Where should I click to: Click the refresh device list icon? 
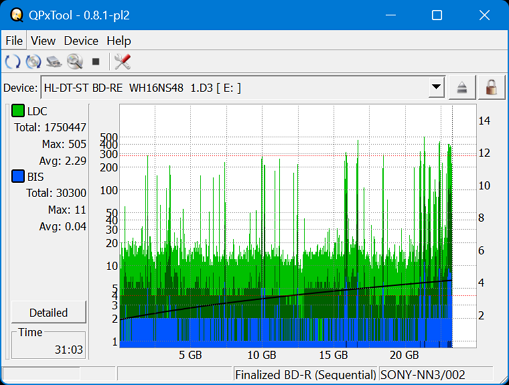tap(13, 62)
